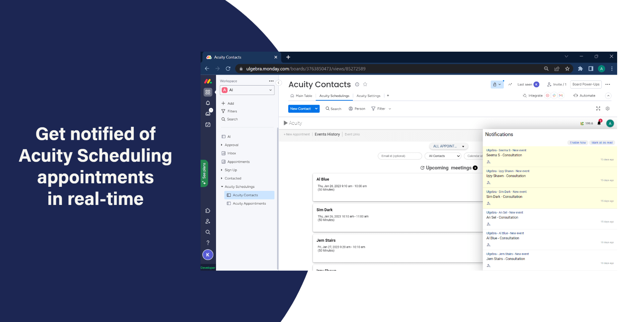Click the See plans button
The height and width of the screenshot is (322, 644).
point(204,173)
